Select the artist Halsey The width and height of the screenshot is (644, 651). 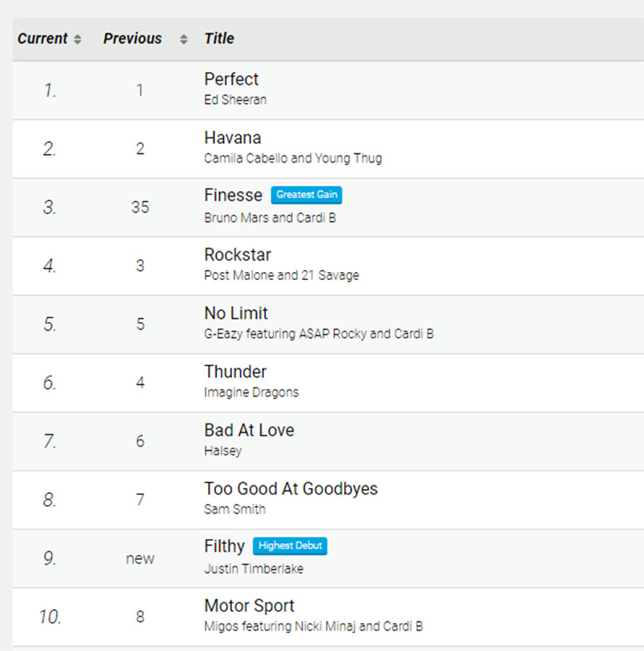223,451
